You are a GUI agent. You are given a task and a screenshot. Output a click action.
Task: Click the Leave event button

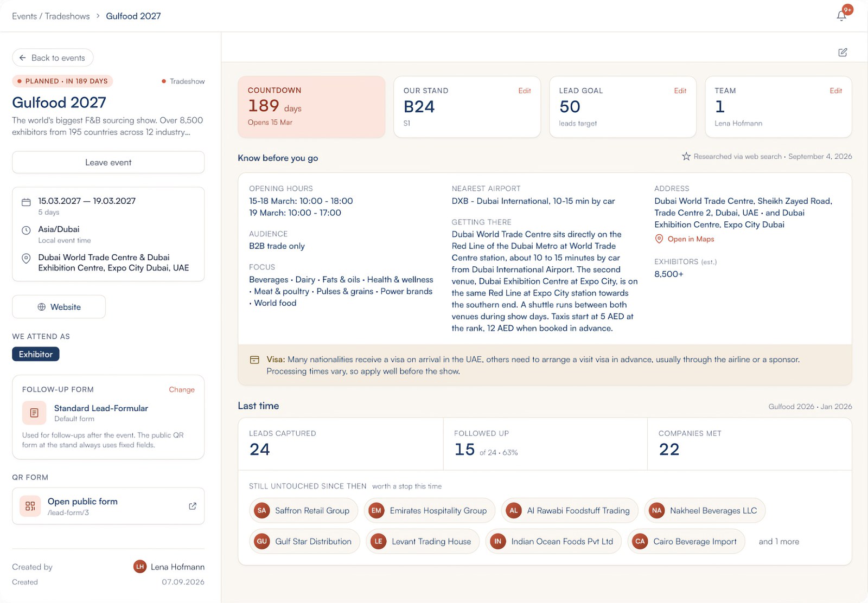click(108, 162)
